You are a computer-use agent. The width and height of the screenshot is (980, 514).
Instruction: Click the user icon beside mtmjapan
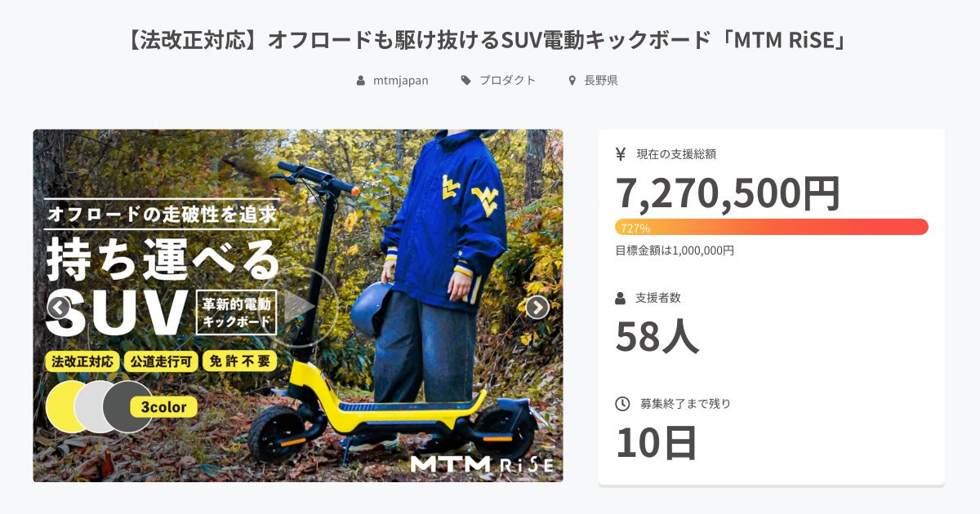point(361,81)
